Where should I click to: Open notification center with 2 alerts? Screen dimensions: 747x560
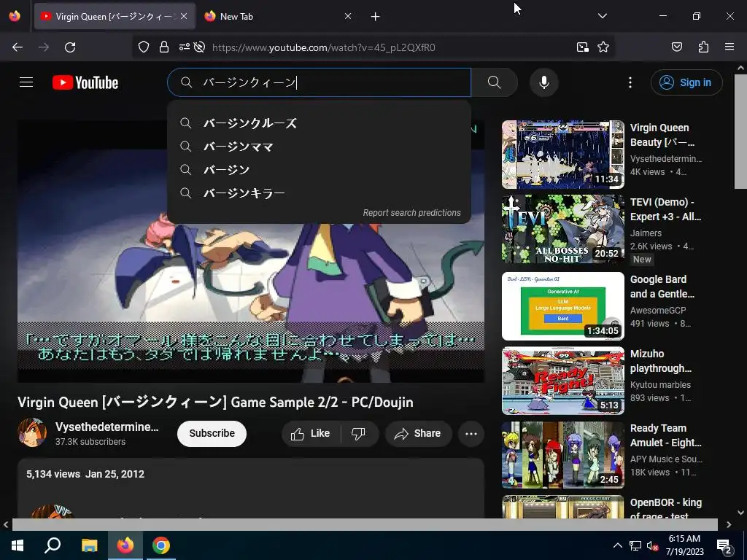(x=724, y=546)
